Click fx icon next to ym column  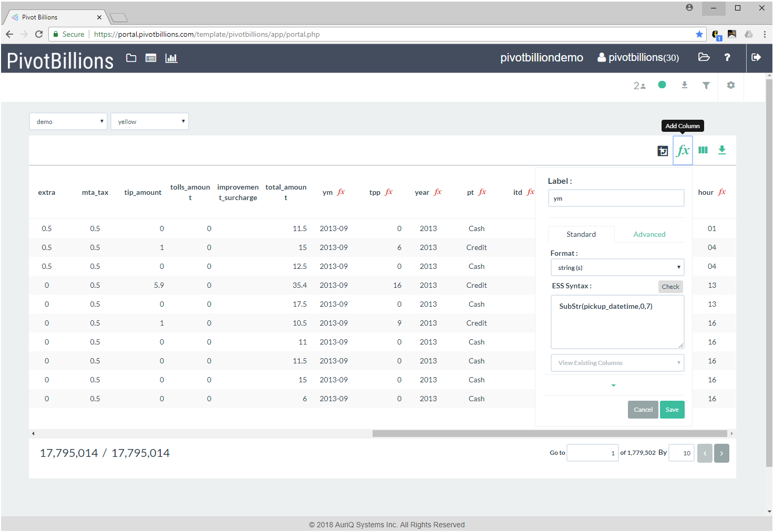point(341,192)
